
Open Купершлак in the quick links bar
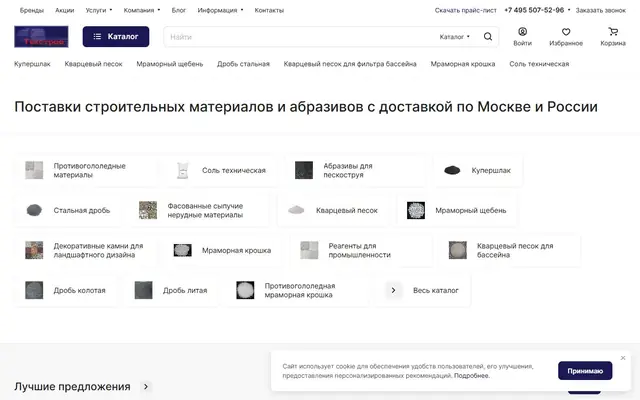point(32,64)
